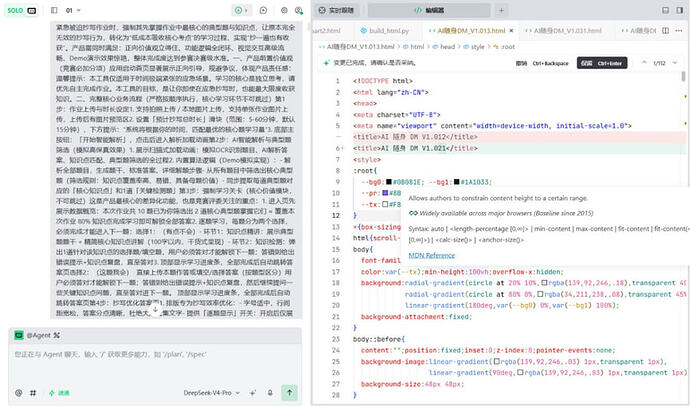Switch to AI随身DM_V1.031.html tab
The height and width of the screenshot is (406, 690).
point(563,31)
